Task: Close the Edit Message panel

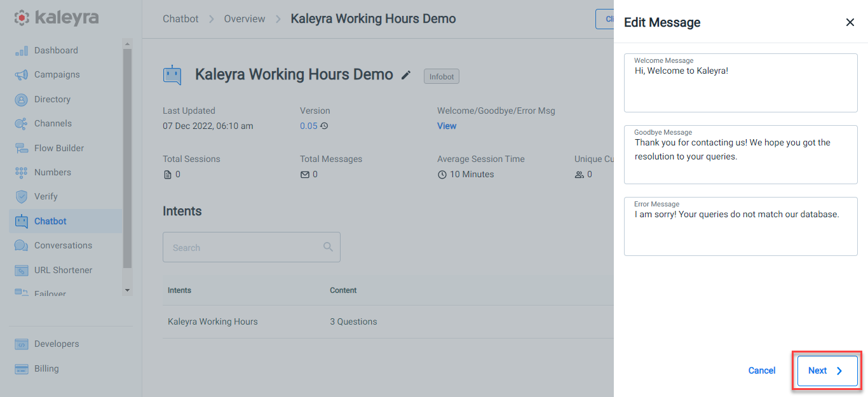Action: tap(850, 22)
